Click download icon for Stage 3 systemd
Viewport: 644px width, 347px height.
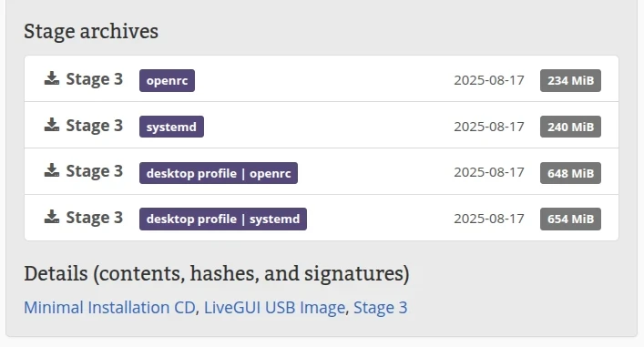(52, 125)
